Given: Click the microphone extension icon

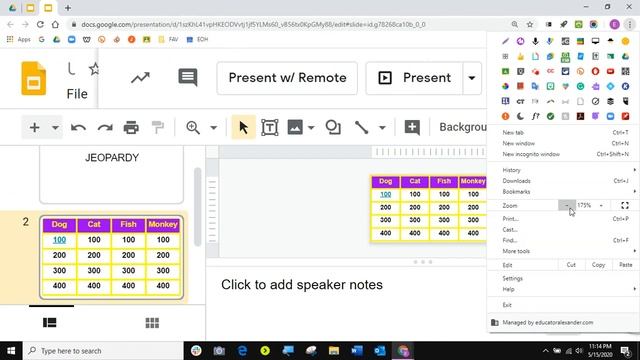Looking at the screenshot, I should [x=535, y=41].
